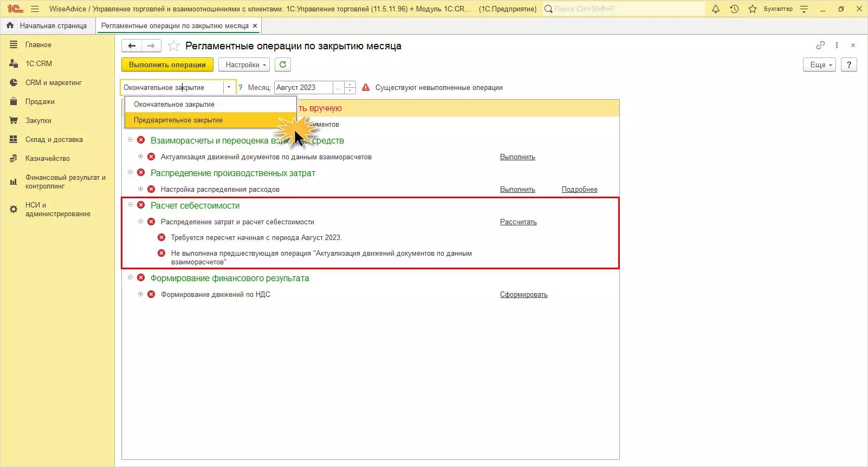
Task: Open the Бухгалтер user menu
Action: (x=778, y=9)
